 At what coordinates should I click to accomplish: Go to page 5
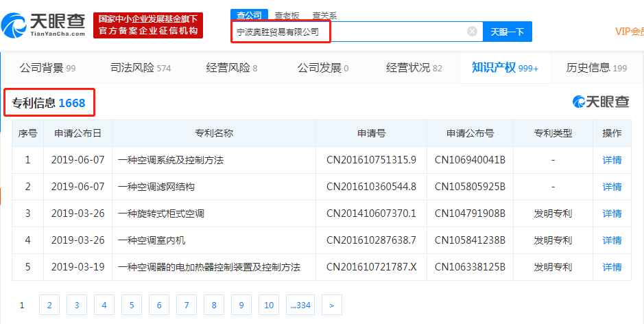click(132, 305)
